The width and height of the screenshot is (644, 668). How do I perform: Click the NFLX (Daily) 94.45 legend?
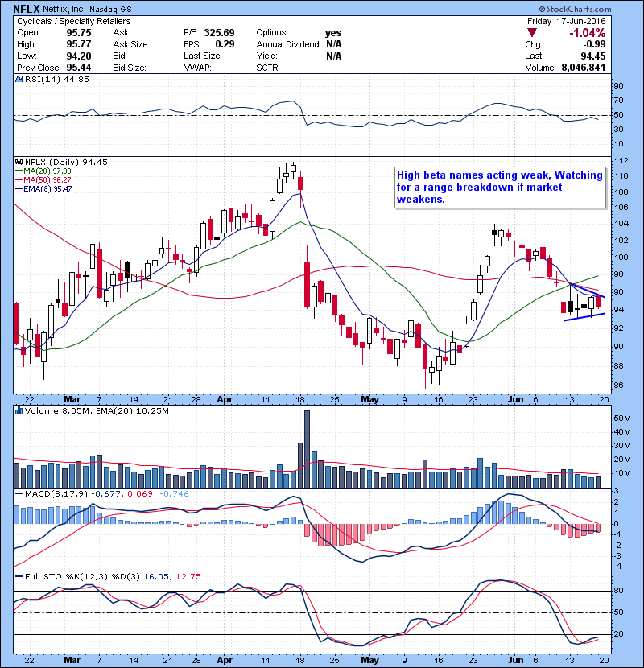(x=66, y=162)
